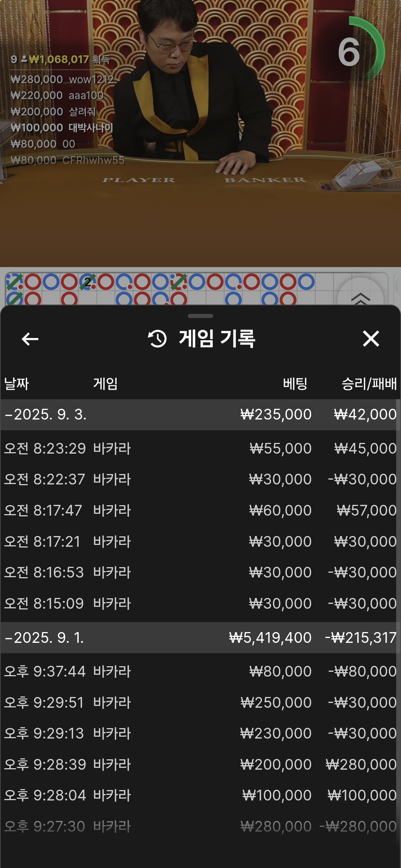Go back using the left arrow icon
This screenshot has width=401, height=868.
point(30,339)
